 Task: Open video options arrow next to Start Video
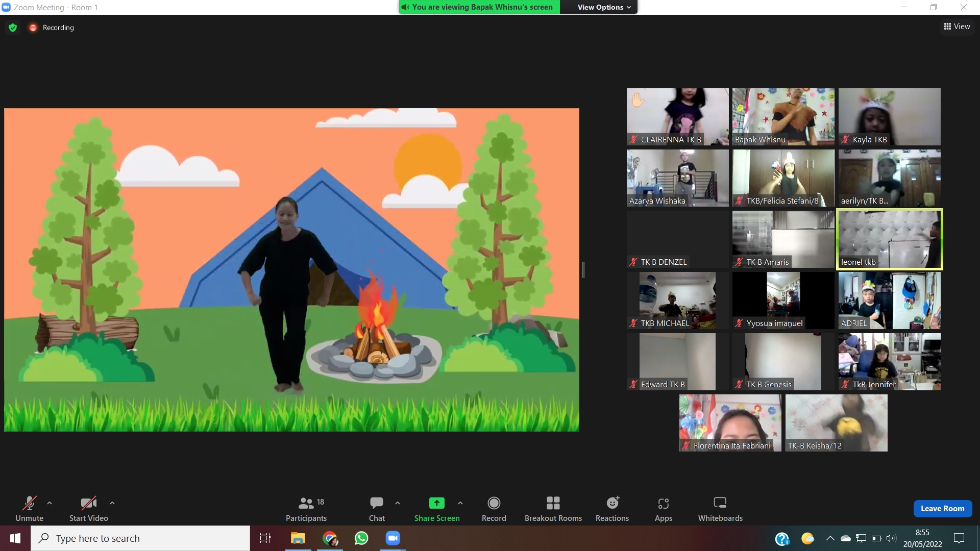click(x=112, y=503)
